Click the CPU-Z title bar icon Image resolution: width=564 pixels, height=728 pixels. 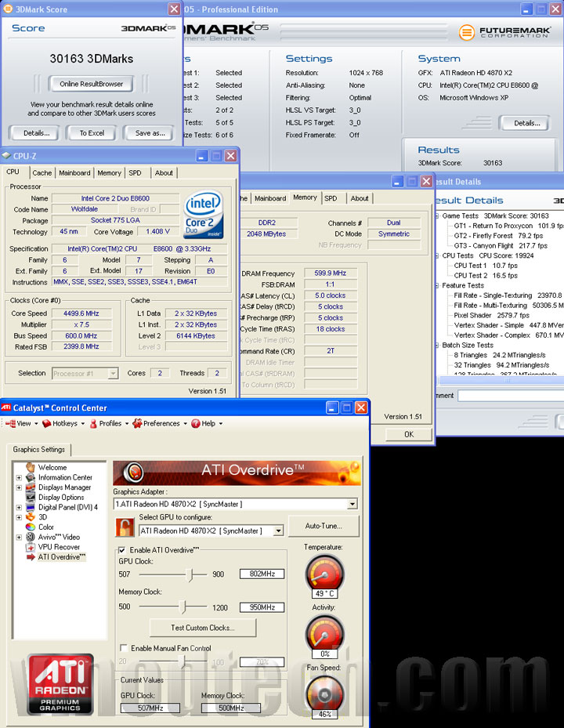pos(6,155)
